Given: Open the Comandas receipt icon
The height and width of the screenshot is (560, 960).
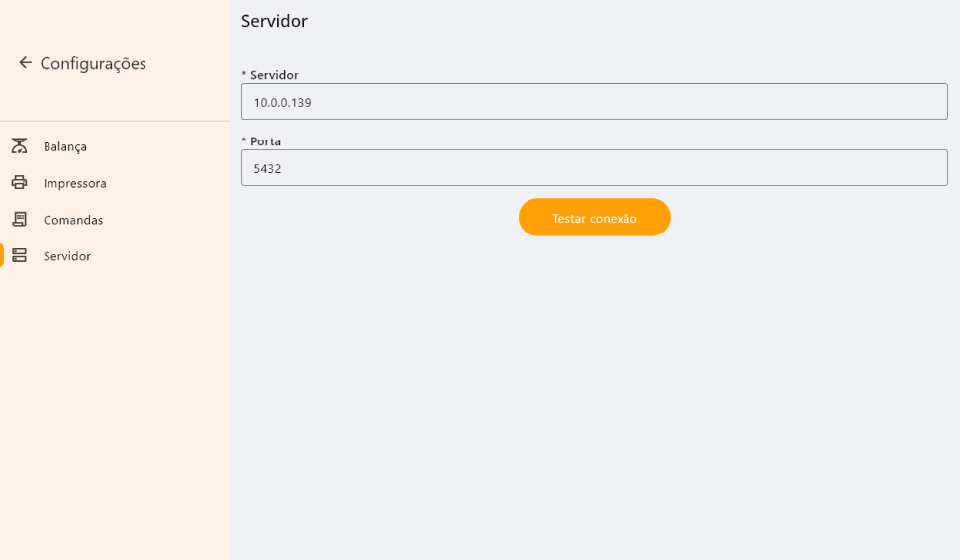Looking at the screenshot, I should [x=19, y=220].
